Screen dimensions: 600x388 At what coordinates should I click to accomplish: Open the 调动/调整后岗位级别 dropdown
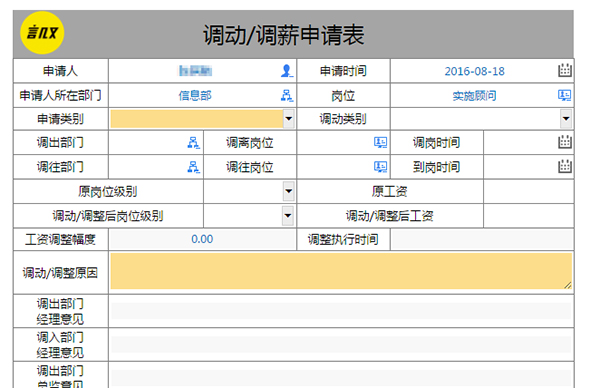[x=288, y=215]
